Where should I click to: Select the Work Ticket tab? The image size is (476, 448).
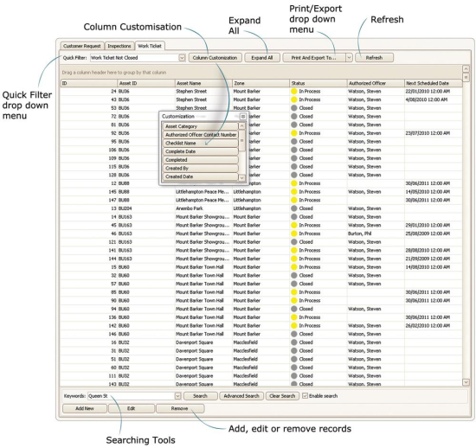pos(150,46)
